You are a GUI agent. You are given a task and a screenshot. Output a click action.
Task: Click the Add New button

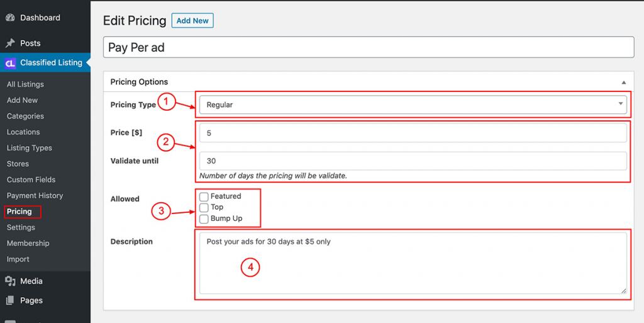(192, 21)
